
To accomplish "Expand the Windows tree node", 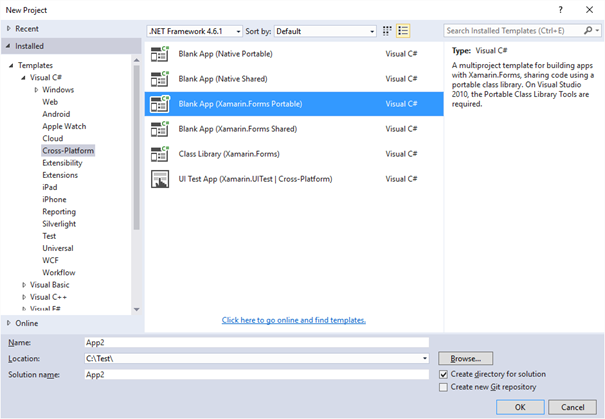I will click(x=36, y=90).
